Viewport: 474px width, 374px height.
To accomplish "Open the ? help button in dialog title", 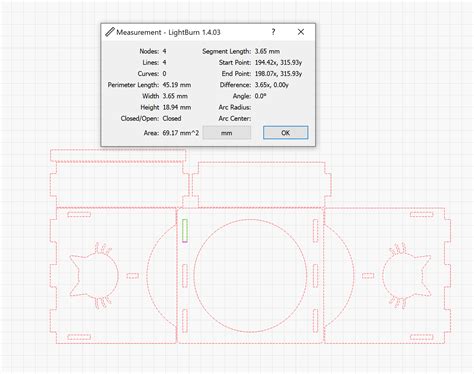I will point(273,32).
